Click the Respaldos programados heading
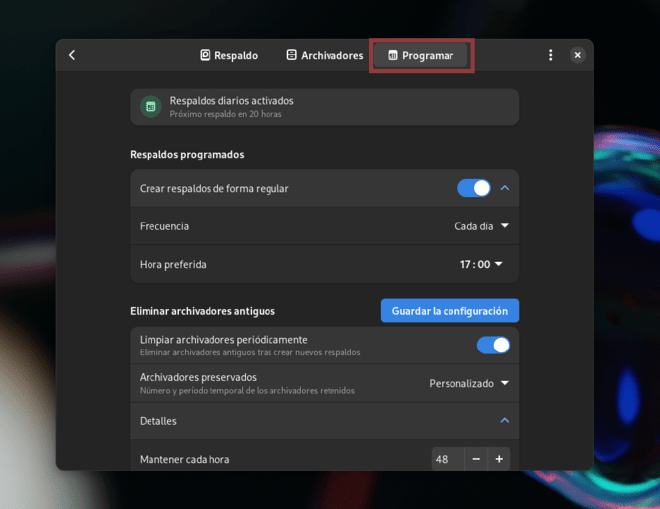660x509 pixels. (x=187, y=155)
